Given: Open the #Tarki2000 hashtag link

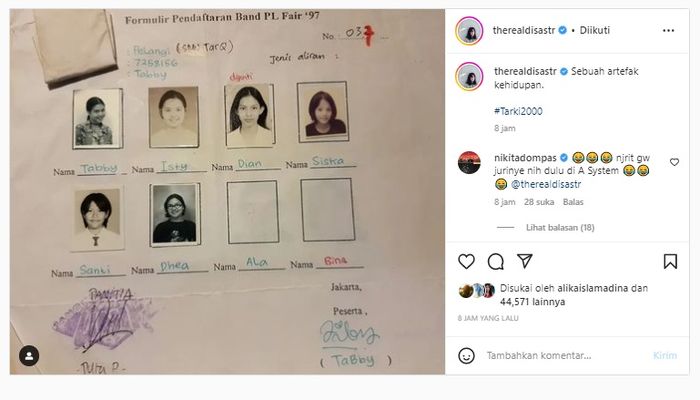Looking at the screenshot, I should [x=518, y=111].
